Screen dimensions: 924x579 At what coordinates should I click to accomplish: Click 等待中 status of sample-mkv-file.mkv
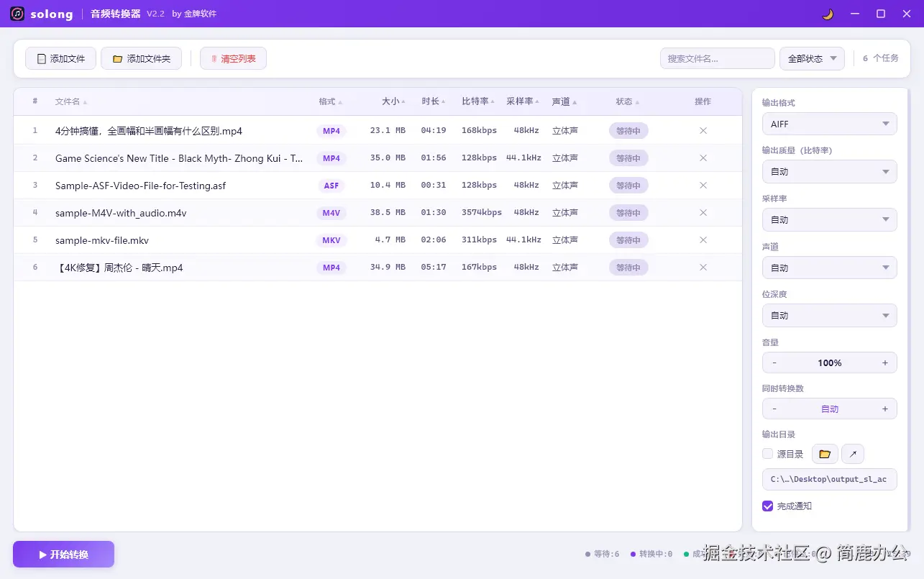(628, 240)
